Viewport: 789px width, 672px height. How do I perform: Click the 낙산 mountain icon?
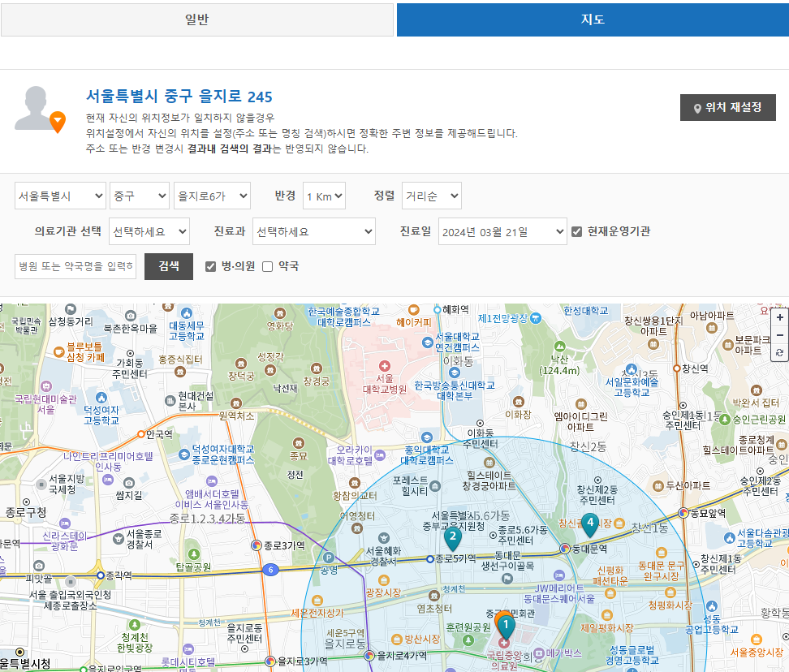pyautogui.click(x=559, y=347)
